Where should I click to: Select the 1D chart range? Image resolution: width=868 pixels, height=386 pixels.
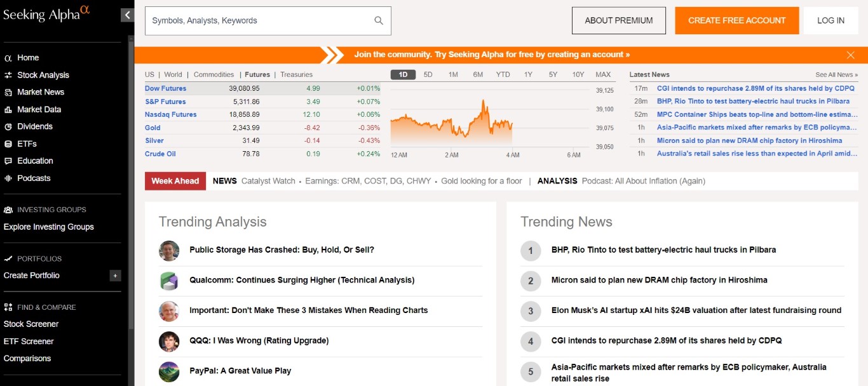click(403, 74)
